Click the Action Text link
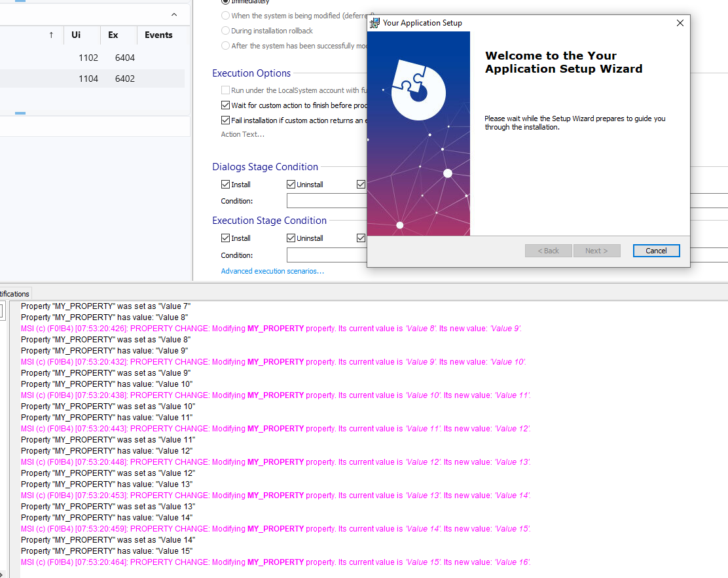Image resolution: width=728 pixels, height=578 pixels. pos(242,134)
